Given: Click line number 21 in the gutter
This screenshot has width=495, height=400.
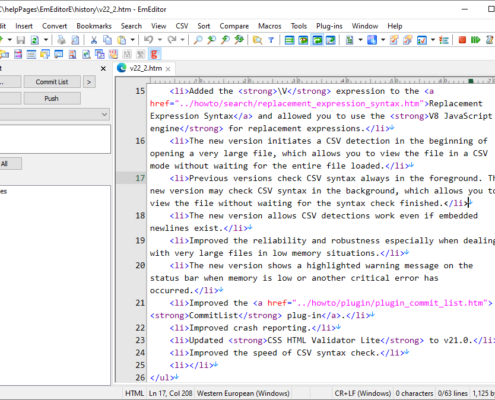Looking at the screenshot, I should tap(140, 303).
